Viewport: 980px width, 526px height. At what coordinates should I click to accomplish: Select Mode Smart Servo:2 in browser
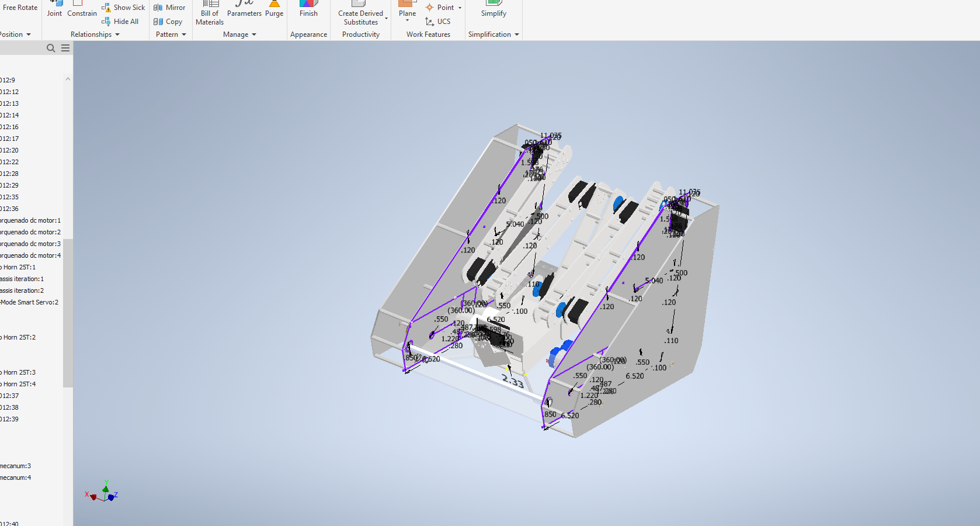point(29,302)
